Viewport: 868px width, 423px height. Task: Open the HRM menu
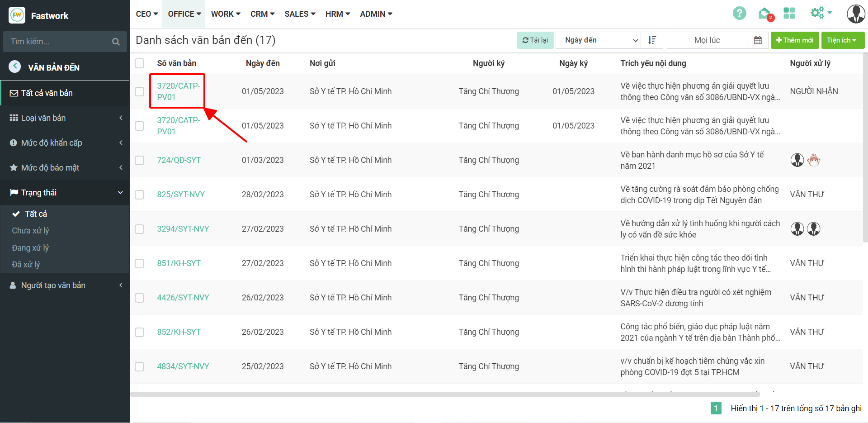click(337, 14)
